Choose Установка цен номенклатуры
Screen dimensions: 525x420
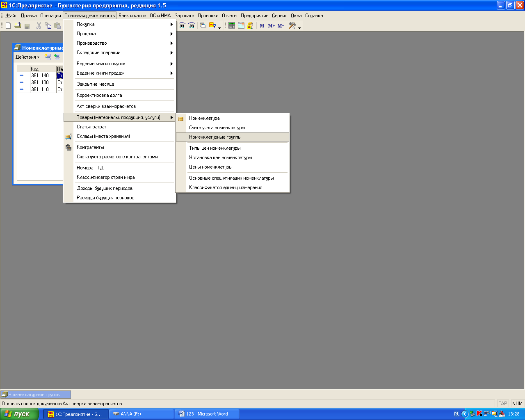click(233, 157)
